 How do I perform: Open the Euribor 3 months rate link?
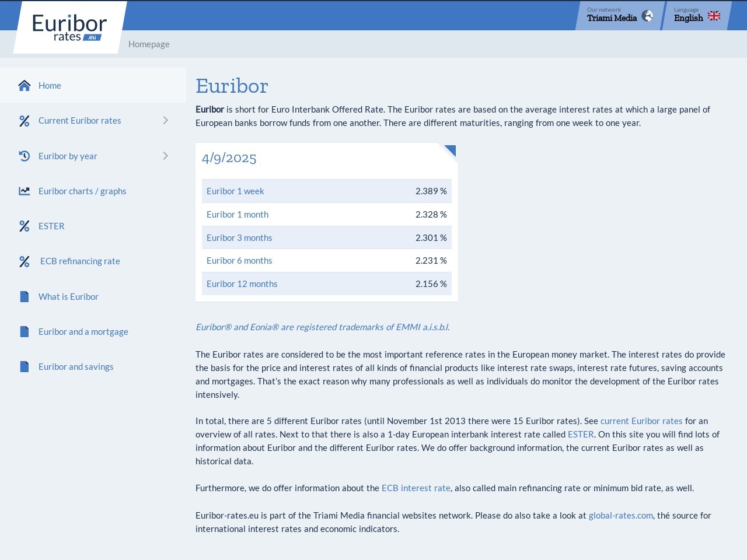(x=239, y=238)
